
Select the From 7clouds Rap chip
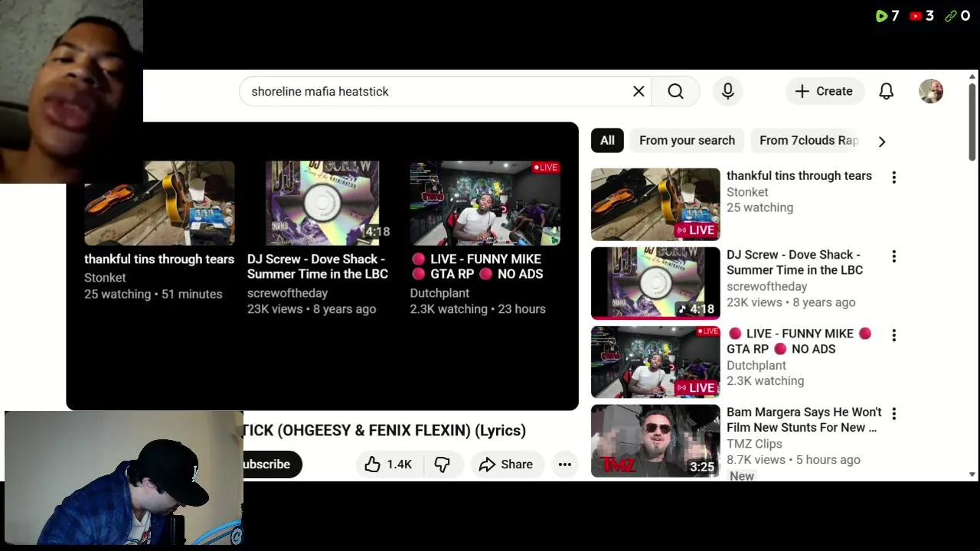(808, 140)
